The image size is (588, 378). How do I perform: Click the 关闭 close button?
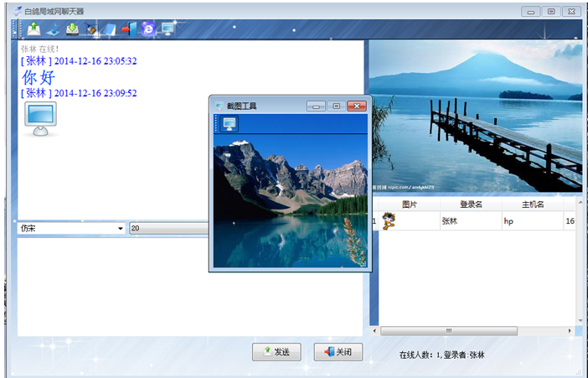click(338, 352)
